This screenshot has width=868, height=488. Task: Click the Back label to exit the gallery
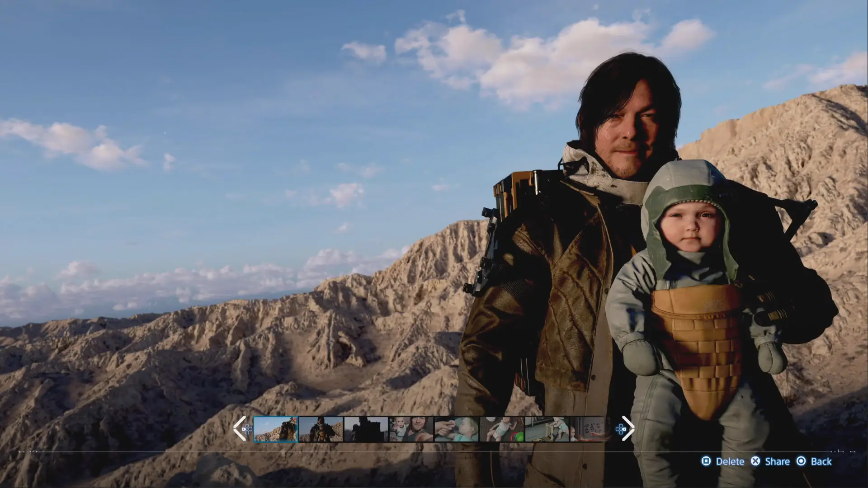pyautogui.click(x=821, y=461)
